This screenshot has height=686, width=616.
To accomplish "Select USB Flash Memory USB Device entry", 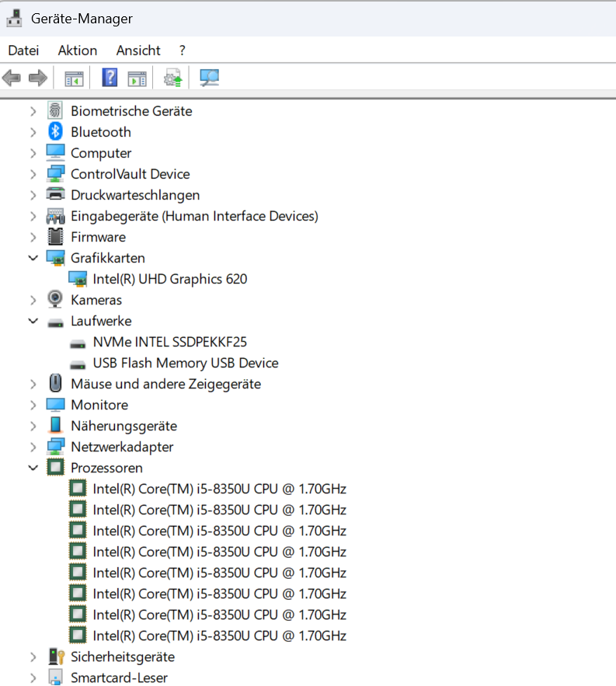I will [186, 363].
